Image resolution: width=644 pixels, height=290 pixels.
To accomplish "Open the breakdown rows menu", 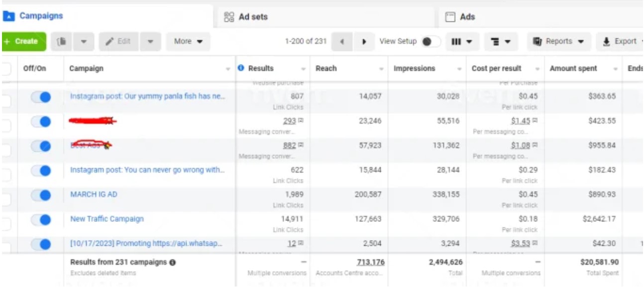I will pos(501,42).
